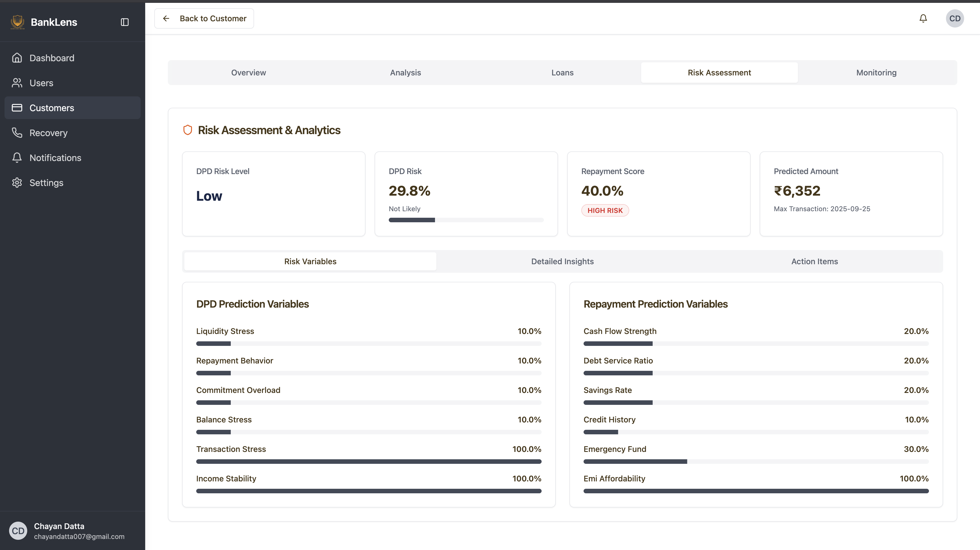This screenshot has width=980, height=550.
Task: Click the Dashboard home icon
Action: [17, 58]
